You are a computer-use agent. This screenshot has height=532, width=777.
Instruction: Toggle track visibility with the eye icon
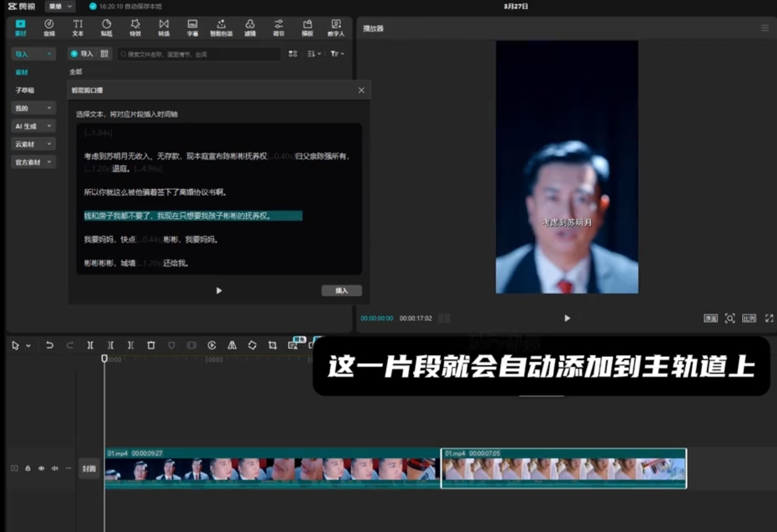click(x=41, y=468)
